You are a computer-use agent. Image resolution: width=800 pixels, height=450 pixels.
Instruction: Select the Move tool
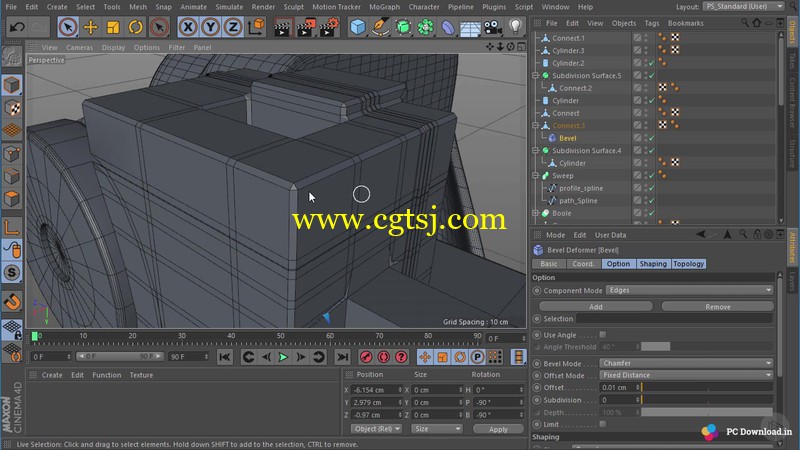click(x=90, y=27)
